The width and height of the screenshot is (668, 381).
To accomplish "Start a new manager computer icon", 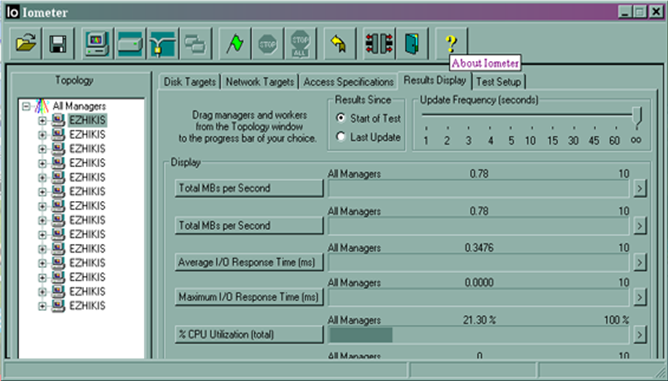I will tap(98, 43).
